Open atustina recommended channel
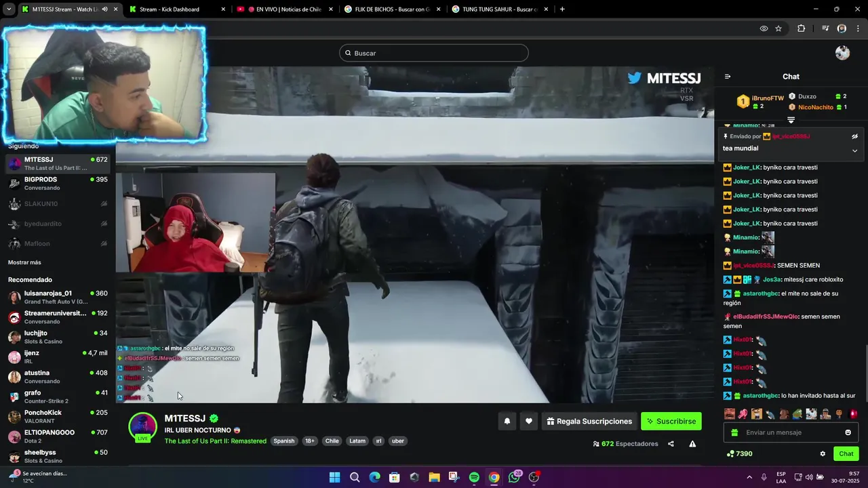The width and height of the screenshot is (868, 488). click(x=58, y=376)
